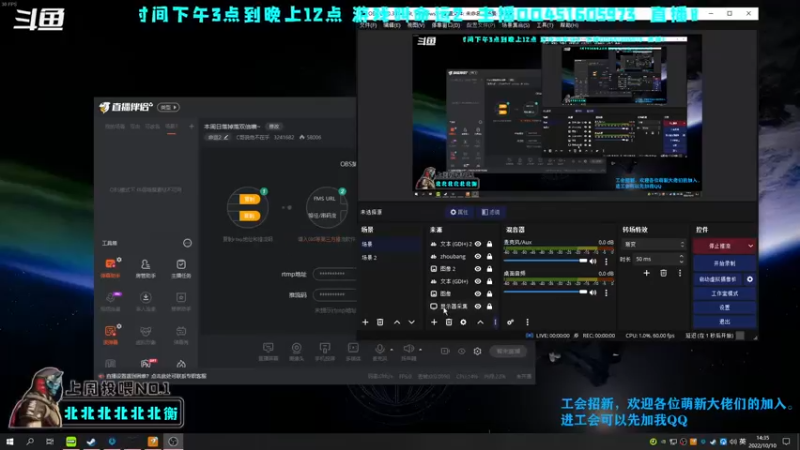Open OBS 设置 from controls panel

(x=724, y=308)
